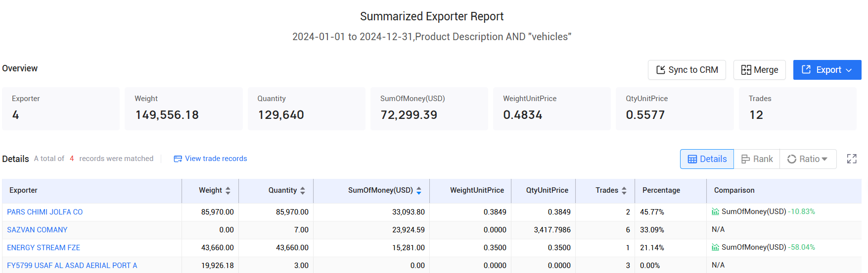Click comparison chart icon for ENERGY STREAM FZE
The height and width of the screenshot is (273, 868).
pos(715,247)
